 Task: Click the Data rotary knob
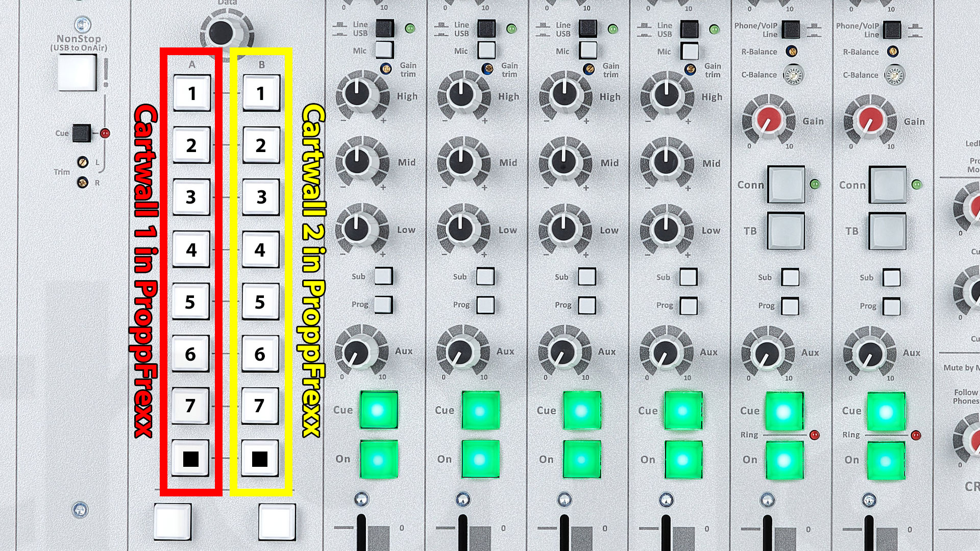pyautogui.click(x=221, y=33)
